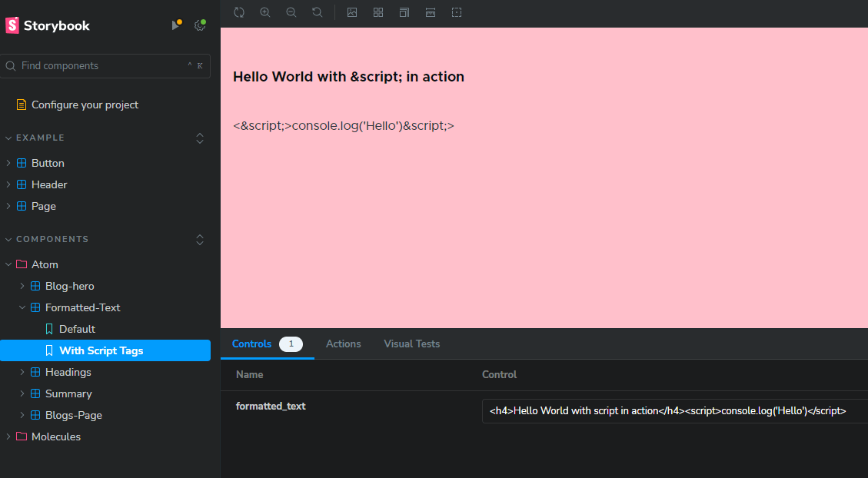Image resolution: width=868 pixels, height=478 pixels.
Task: Expand the Page component
Action: click(x=8, y=207)
